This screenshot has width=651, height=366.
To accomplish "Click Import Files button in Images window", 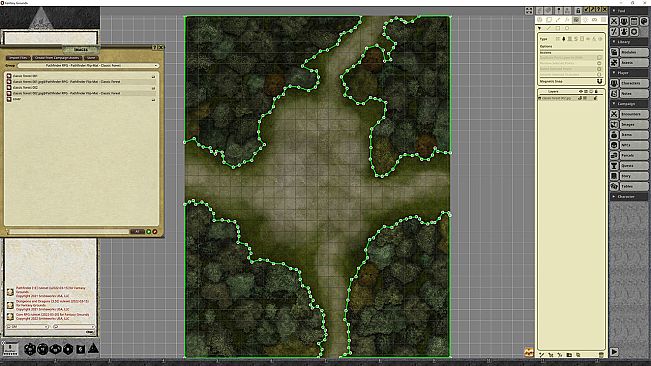I will pyautogui.click(x=18, y=58).
